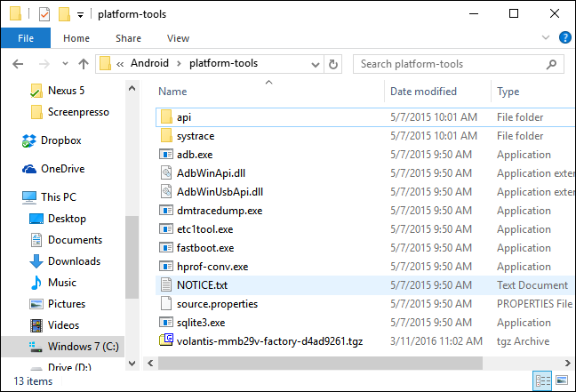Image resolution: width=576 pixels, height=392 pixels.
Task: Select the Dropbox icon in the navigation pane
Action: coord(28,140)
